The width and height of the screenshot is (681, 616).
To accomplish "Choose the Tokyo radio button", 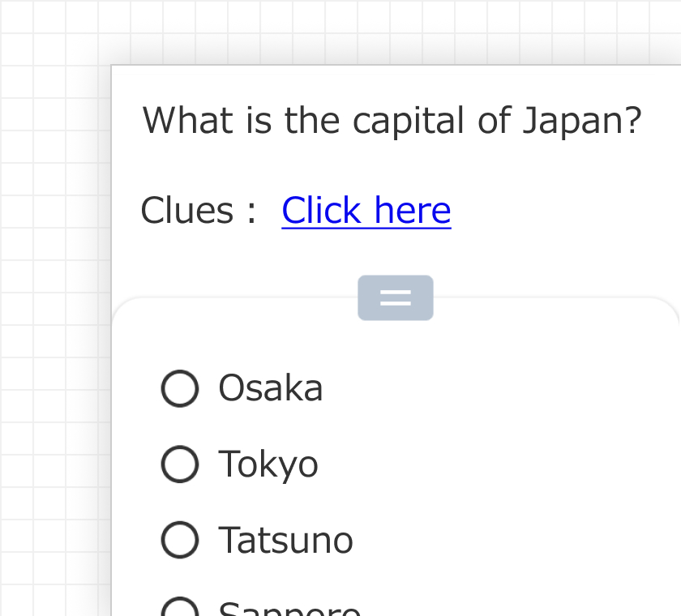I will point(180,464).
